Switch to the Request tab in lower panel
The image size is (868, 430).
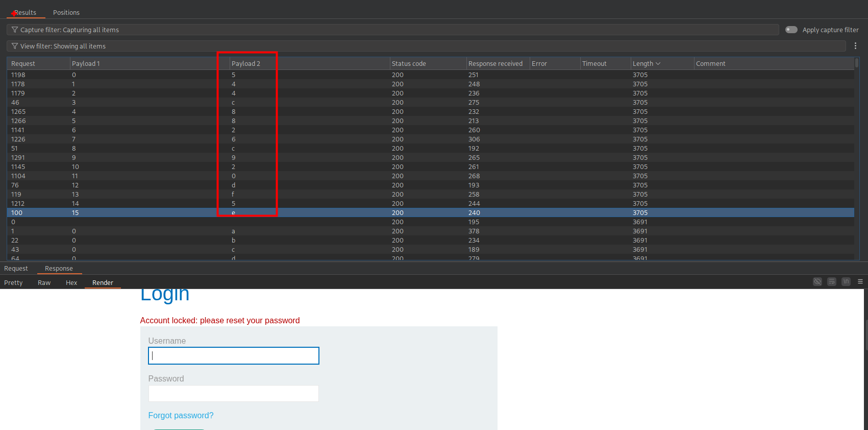coord(16,269)
